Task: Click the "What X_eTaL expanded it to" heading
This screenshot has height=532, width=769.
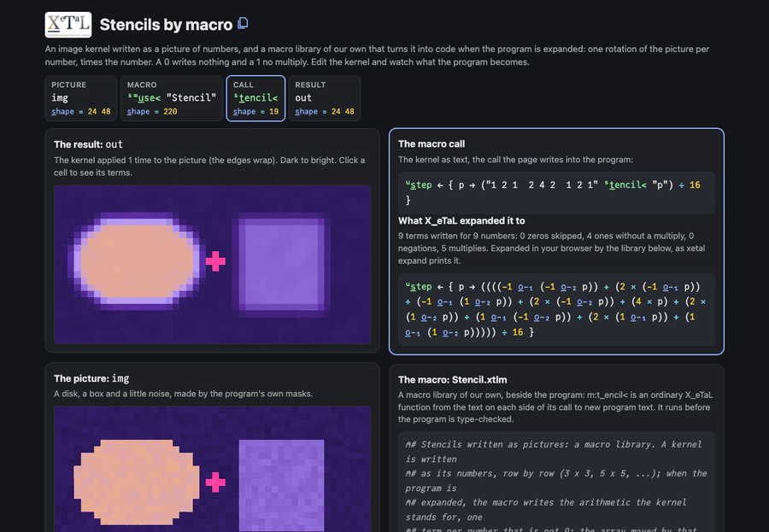Action: point(461,220)
